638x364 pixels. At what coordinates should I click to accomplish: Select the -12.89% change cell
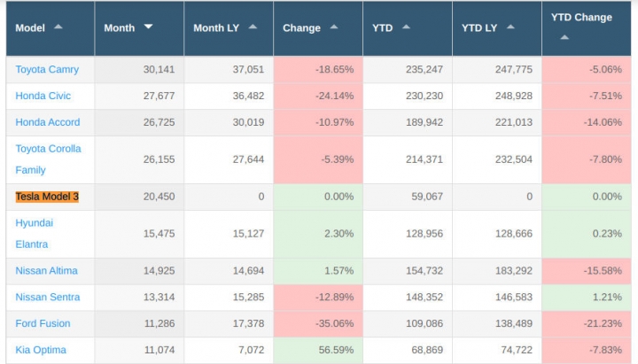[x=318, y=298]
